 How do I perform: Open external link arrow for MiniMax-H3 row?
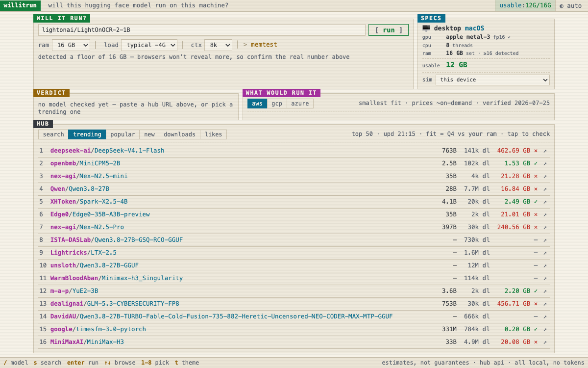pyautogui.click(x=545, y=342)
